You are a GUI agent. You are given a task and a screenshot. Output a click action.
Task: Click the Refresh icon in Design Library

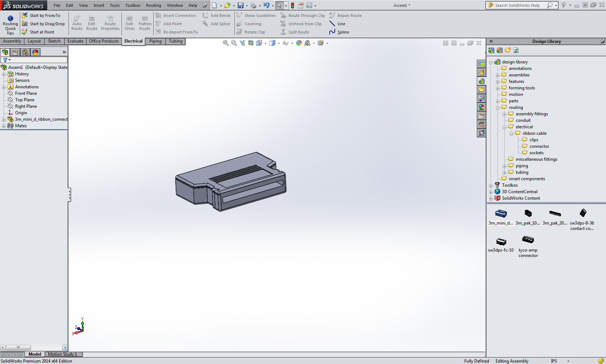[x=516, y=50]
